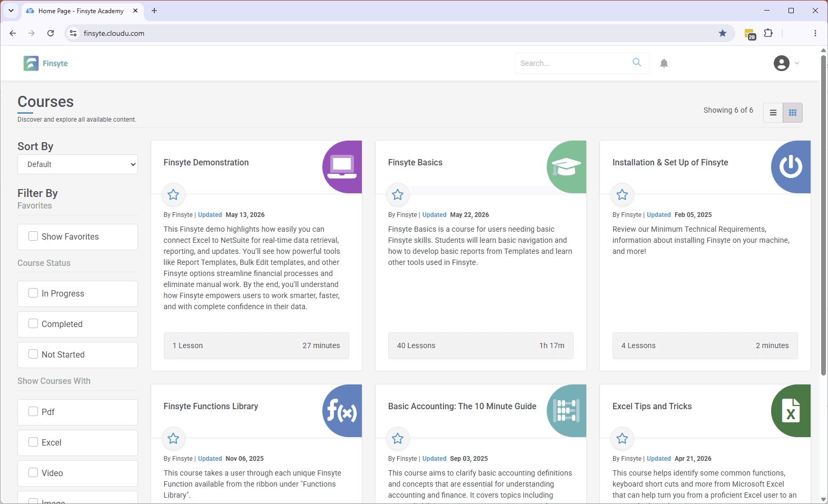Screen dimensions: 828x504
Task: Favorite the Basic Accounting course
Action: click(398, 439)
